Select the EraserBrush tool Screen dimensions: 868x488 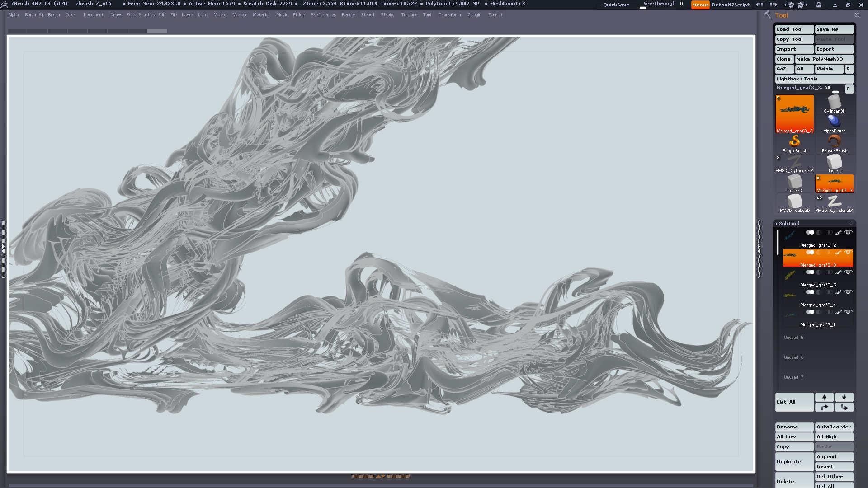tap(834, 142)
